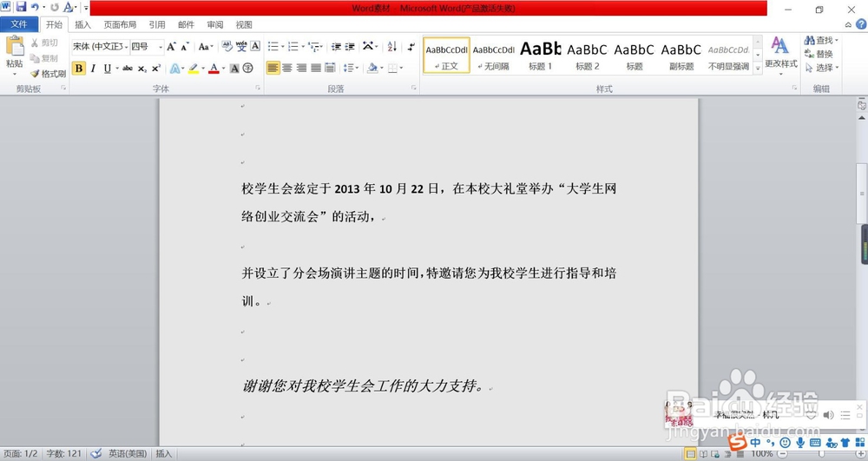This screenshot has width=868, height=461.
Task: Toggle italic formatting
Action: pos(93,68)
